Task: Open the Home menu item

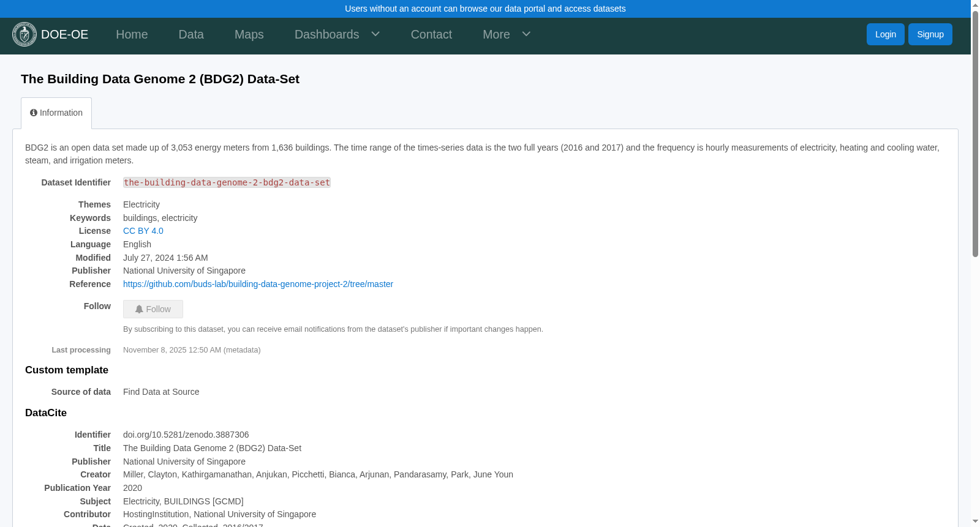Action: pyautogui.click(x=132, y=34)
